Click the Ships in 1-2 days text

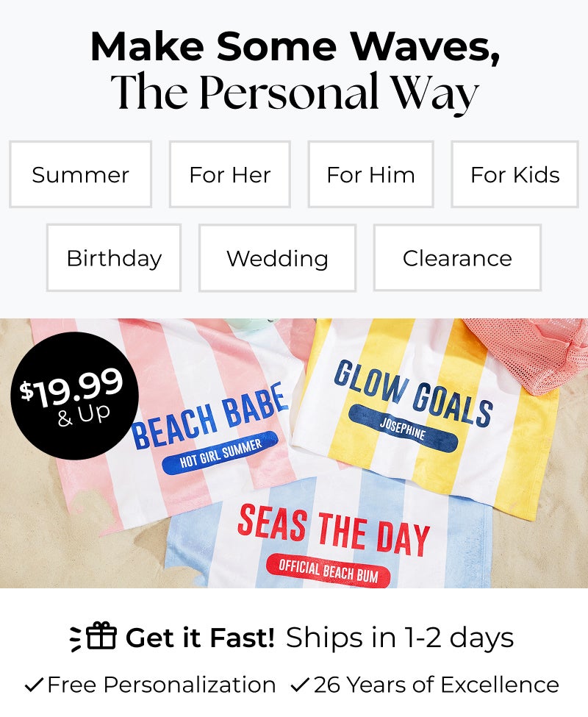[x=399, y=638]
